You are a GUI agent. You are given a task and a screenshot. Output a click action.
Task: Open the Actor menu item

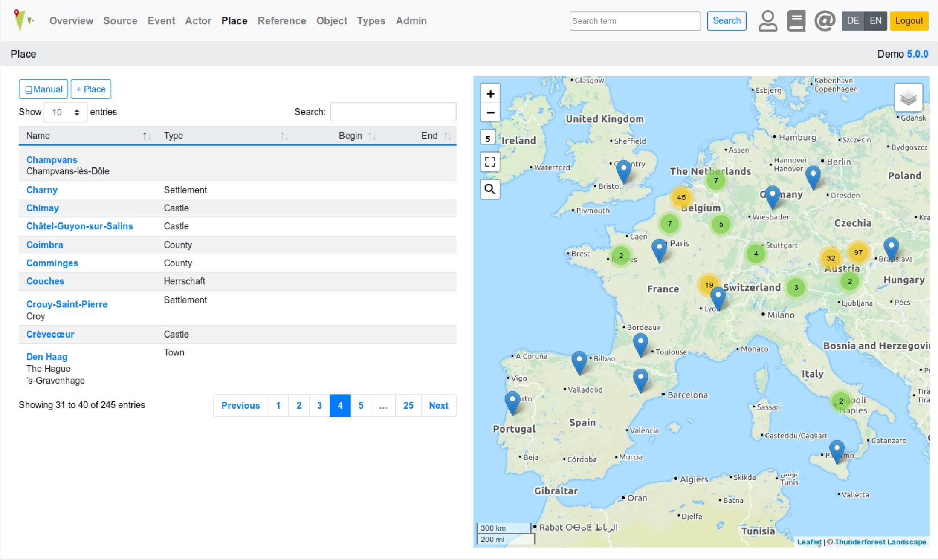coord(198,21)
